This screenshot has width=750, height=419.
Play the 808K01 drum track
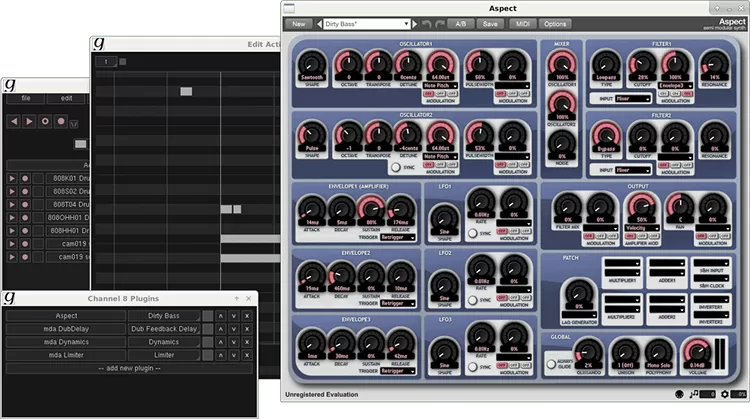pos(12,178)
